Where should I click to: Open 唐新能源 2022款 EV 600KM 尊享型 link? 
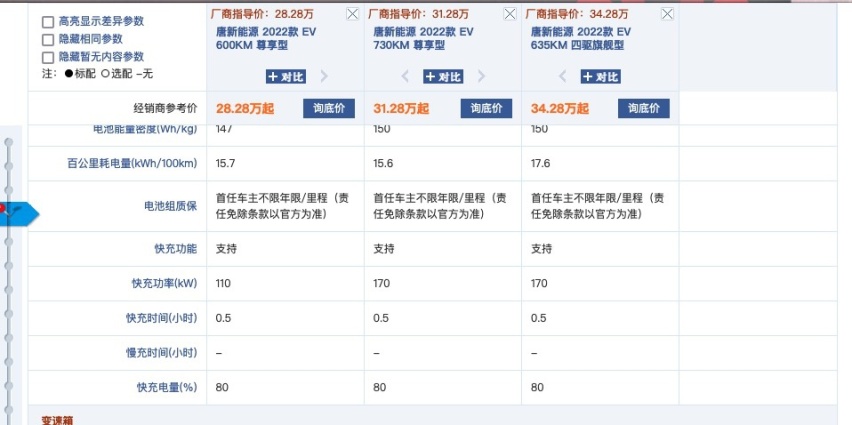[266, 39]
